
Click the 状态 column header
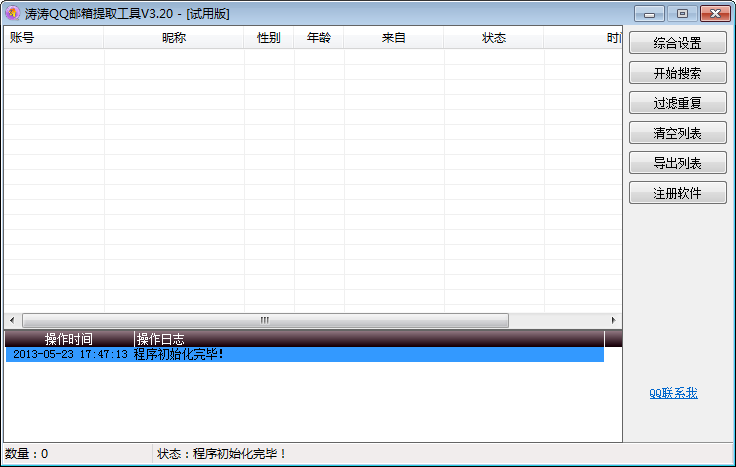tap(494, 38)
